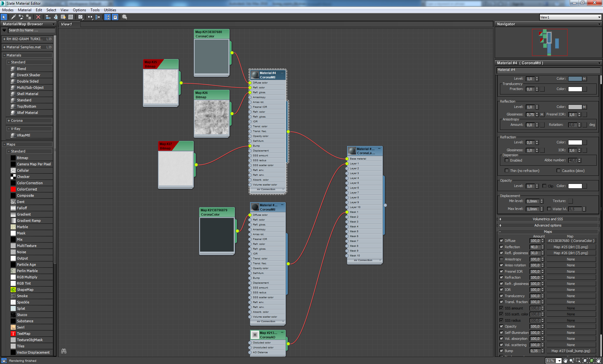Select VRayMtl in material list
603x364 pixels.
pos(24,135)
